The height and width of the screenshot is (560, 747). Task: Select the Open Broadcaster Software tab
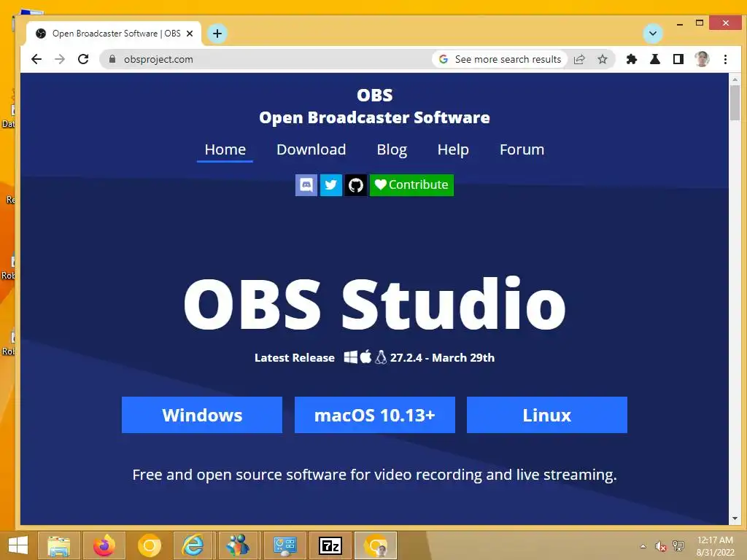114,34
